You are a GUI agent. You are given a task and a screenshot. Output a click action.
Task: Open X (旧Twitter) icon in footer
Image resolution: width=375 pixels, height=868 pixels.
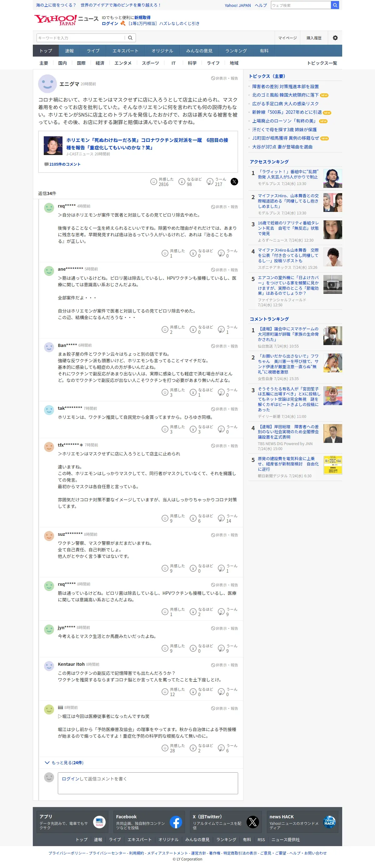pyautogui.click(x=253, y=822)
